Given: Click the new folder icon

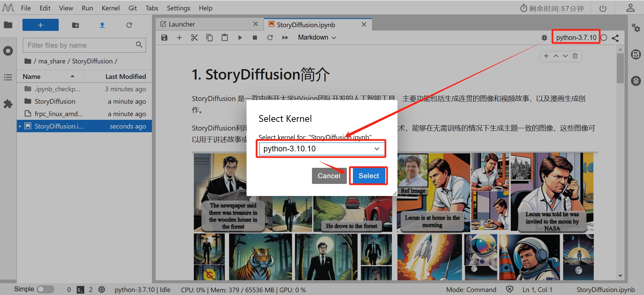Looking at the screenshot, I should coord(75,25).
